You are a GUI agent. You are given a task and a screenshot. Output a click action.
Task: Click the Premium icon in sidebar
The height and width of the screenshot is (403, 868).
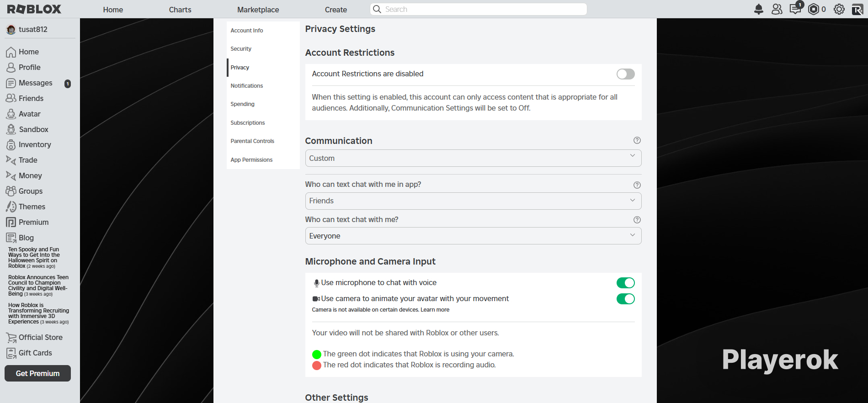click(11, 223)
